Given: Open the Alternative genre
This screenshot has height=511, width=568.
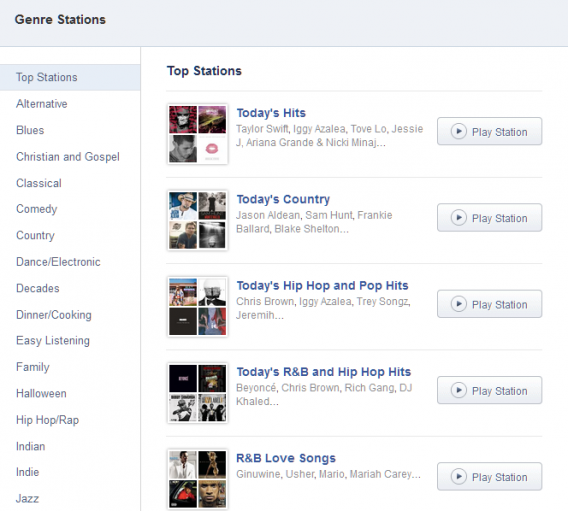Looking at the screenshot, I should [x=42, y=104].
